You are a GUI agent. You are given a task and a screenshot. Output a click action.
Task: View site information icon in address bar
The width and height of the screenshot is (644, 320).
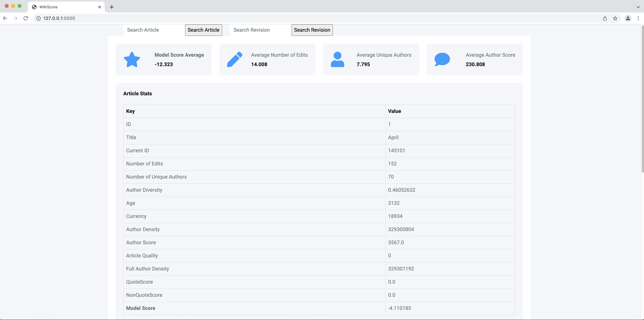coord(38,18)
